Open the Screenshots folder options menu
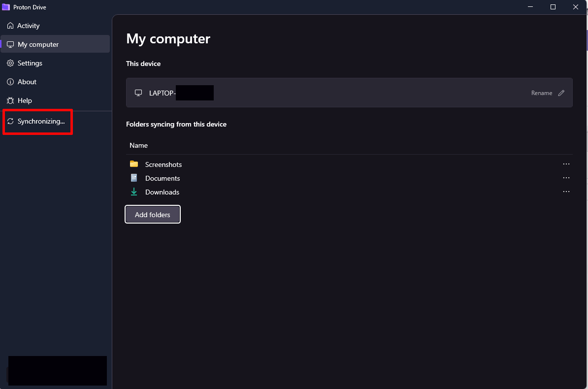 coord(566,164)
